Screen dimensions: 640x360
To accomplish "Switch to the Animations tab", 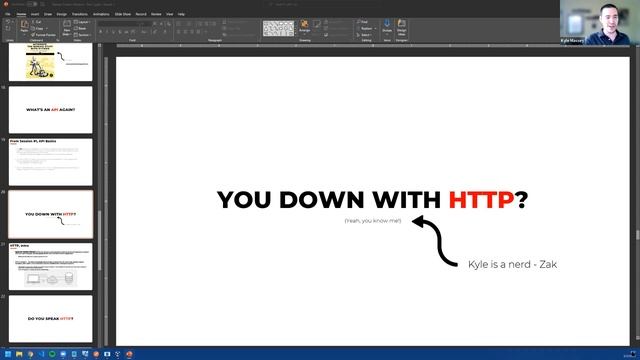I will point(101,14).
